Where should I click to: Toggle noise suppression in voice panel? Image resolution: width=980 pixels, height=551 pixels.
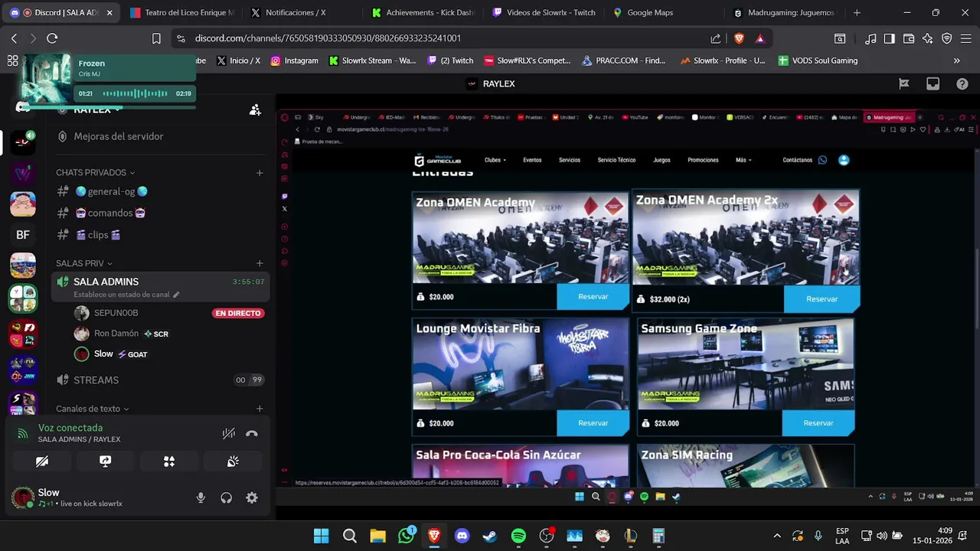(229, 433)
